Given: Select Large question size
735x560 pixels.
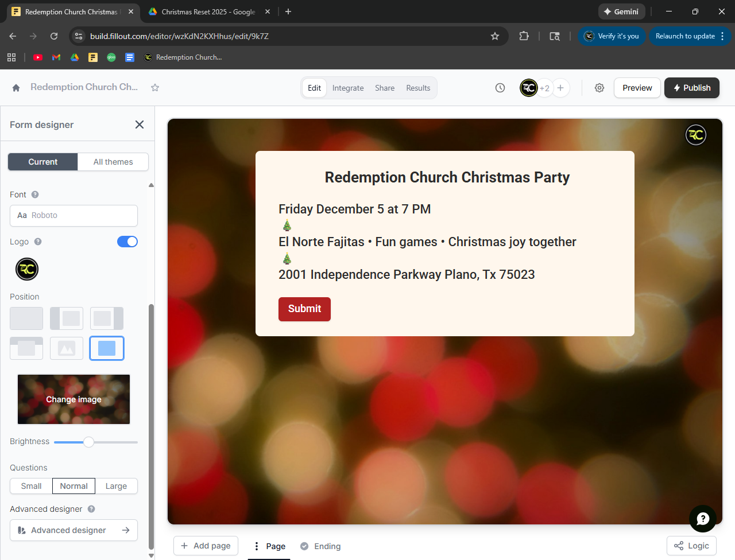Looking at the screenshot, I should point(116,486).
